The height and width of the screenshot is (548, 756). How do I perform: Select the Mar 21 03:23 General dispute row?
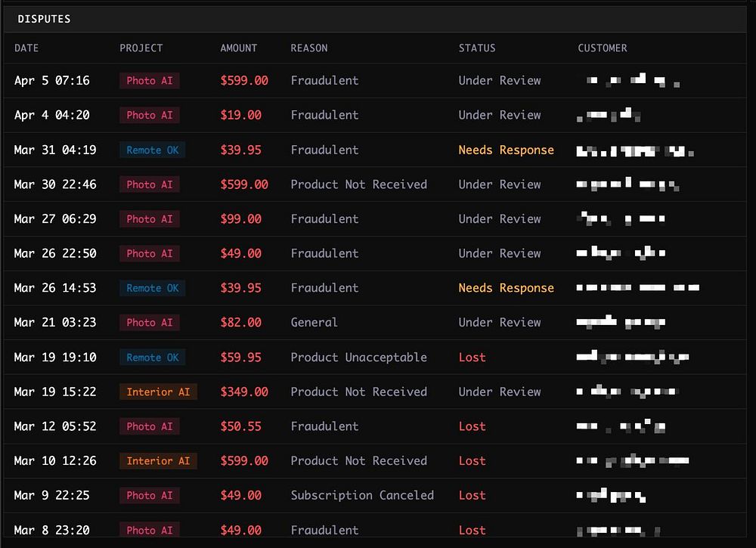click(375, 323)
